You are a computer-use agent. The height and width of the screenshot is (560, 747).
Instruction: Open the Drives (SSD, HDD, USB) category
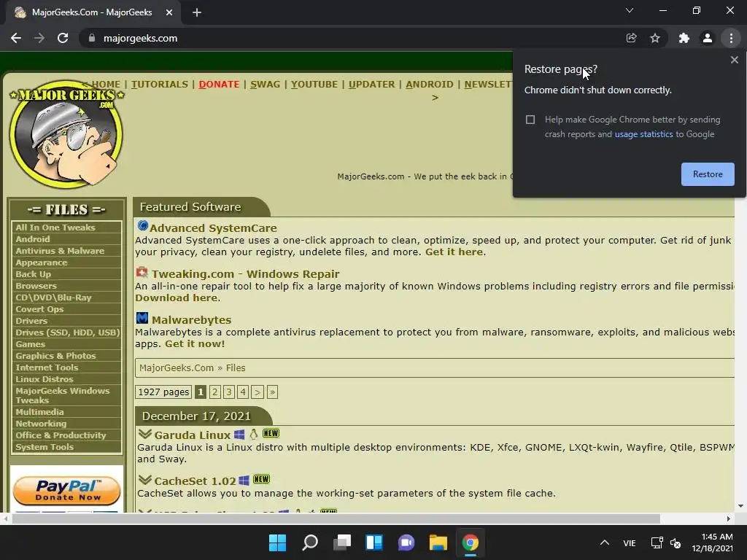pos(66,332)
